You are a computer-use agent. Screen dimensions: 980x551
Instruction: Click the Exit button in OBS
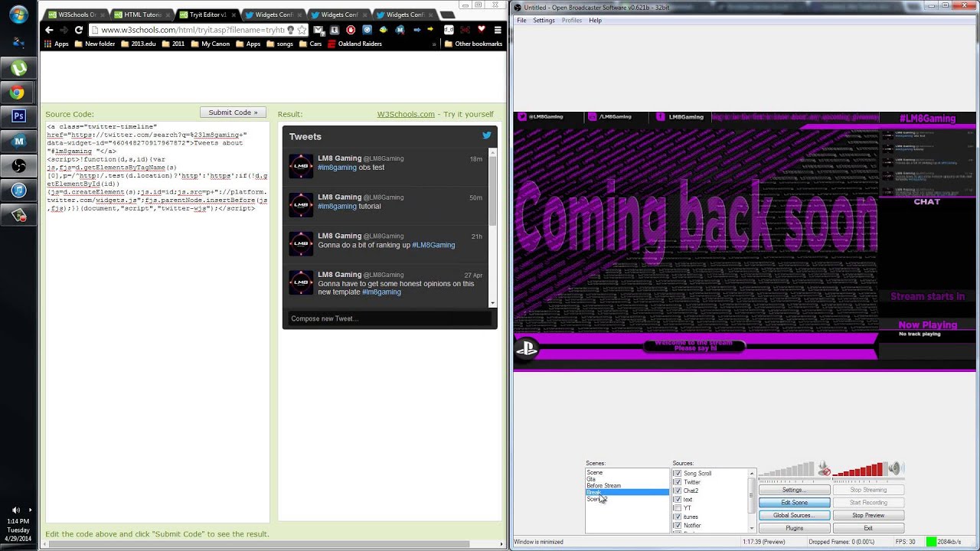click(x=868, y=528)
